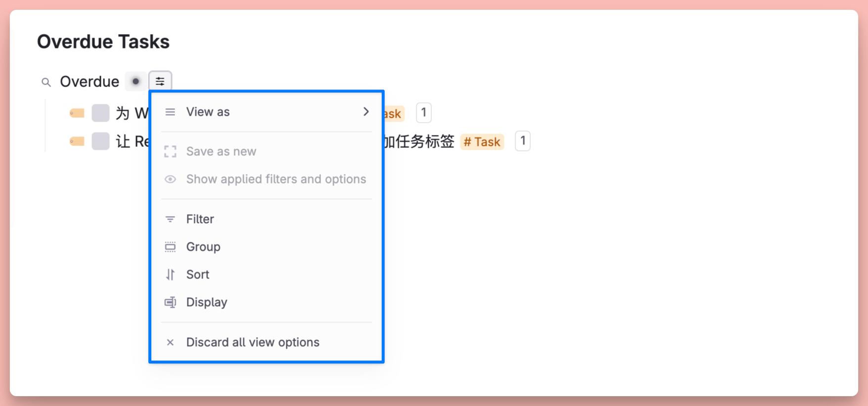
Task: Click the orange tag icon on the 为 W row
Action: (77, 113)
